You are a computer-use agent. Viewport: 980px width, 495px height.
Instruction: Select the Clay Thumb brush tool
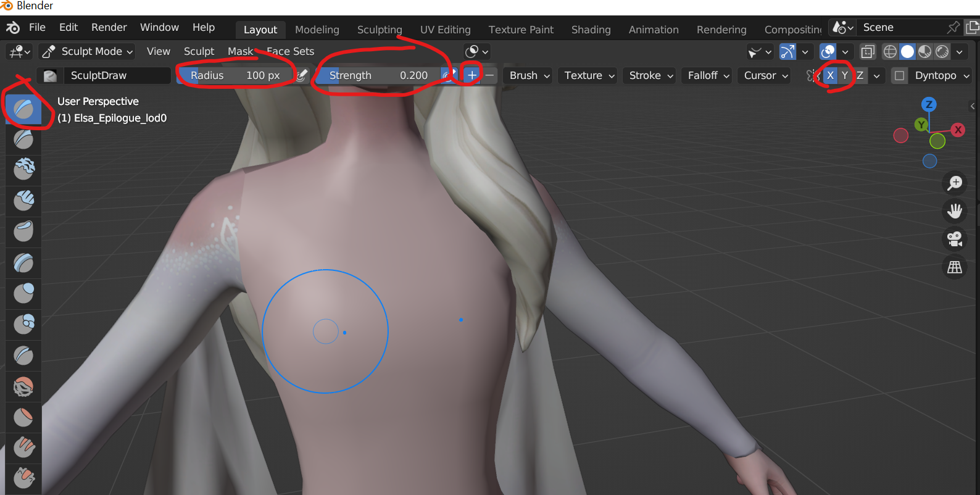point(23,232)
